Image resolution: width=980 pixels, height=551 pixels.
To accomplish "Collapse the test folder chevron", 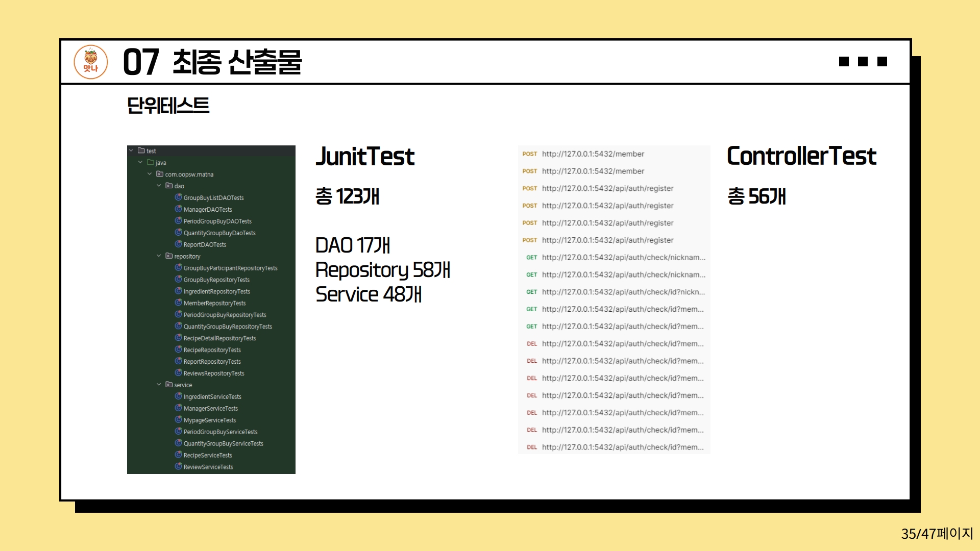I will coord(131,151).
